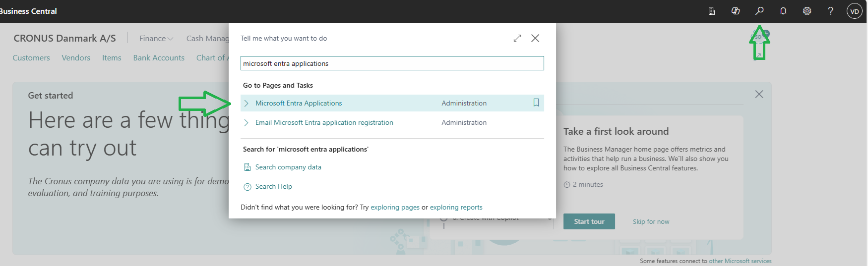Click Search Help link
868x266 pixels.
click(273, 186)
